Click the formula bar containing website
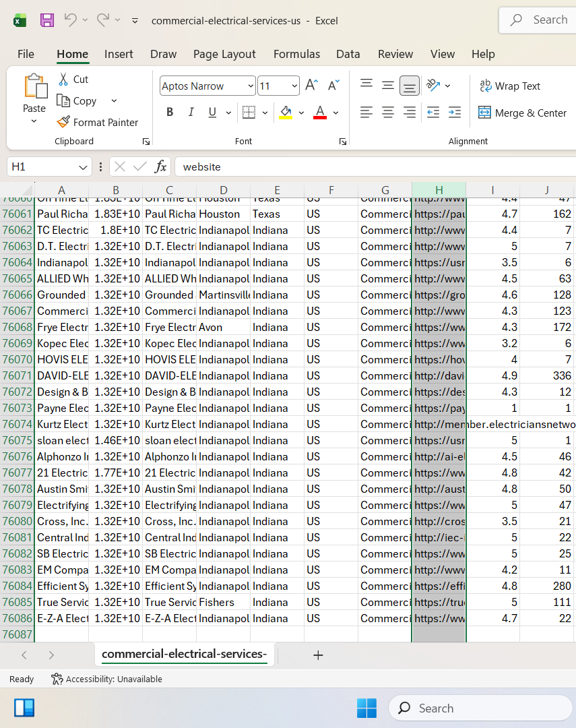 point(375,166)
